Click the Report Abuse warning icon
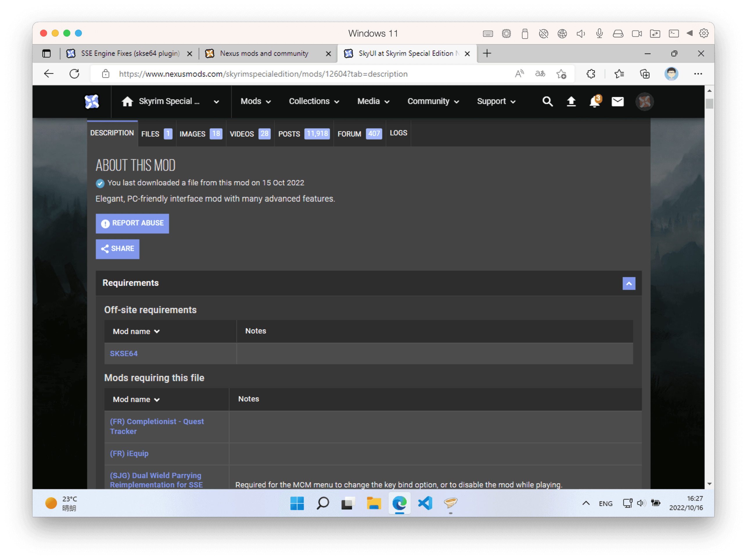Viewport: 747px width, 560px height. (105, 223)
